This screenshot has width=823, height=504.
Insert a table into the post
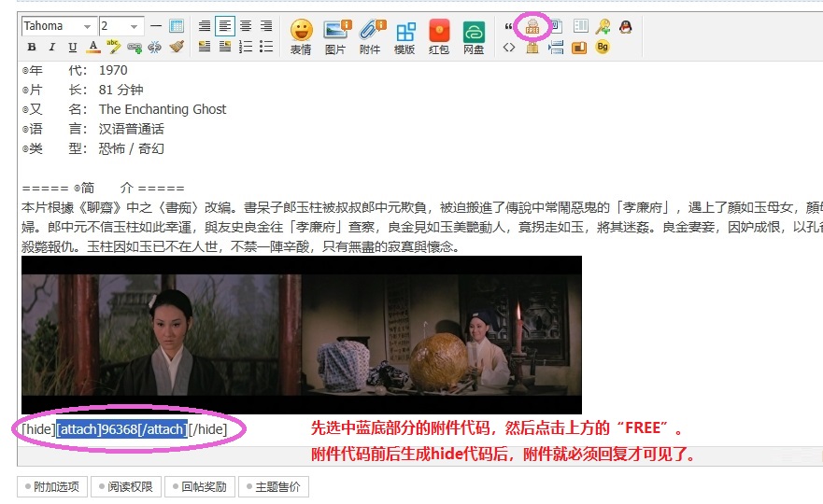pyautogui.click(x=177, y=26)
